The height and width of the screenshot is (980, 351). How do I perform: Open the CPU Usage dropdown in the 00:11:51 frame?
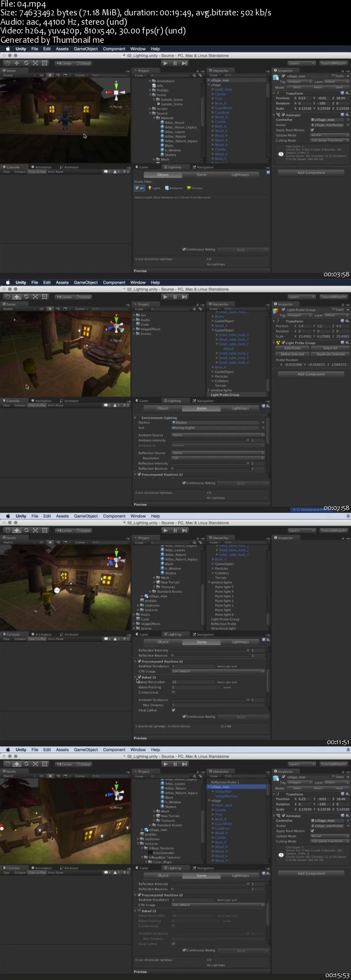click(x=218, y=671)
